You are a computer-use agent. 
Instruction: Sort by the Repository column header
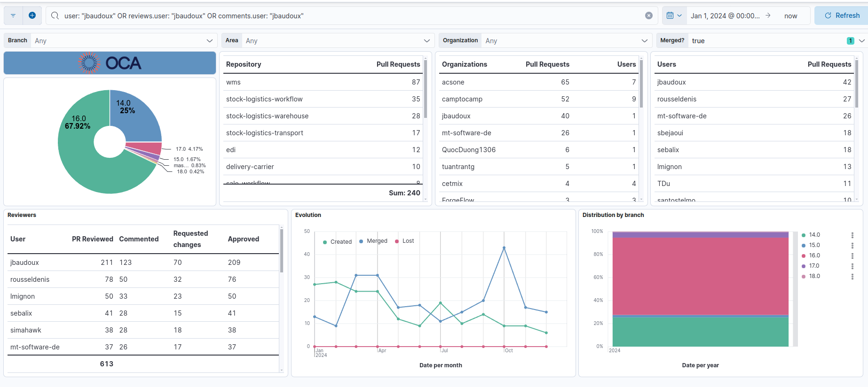(x=243, y=64)
